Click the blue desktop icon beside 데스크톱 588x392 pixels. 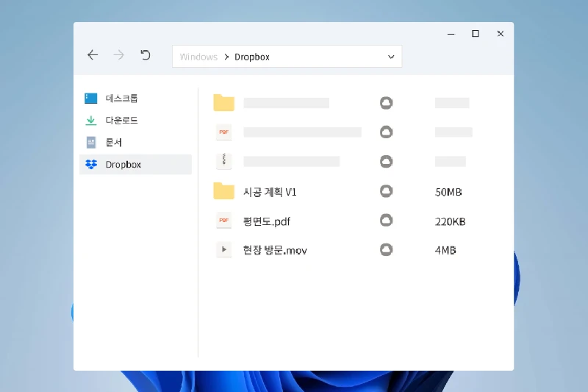click(x=90, y=99)
